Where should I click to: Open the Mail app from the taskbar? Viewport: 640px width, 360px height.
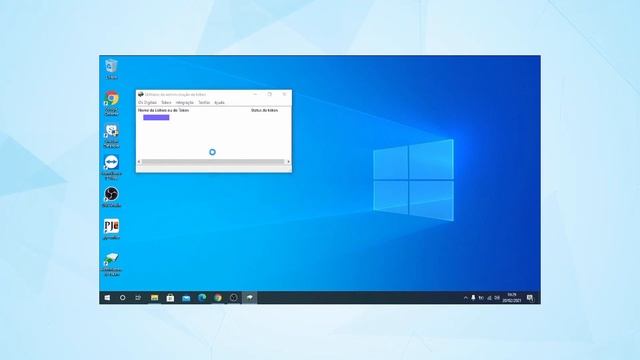pos(186,298)
